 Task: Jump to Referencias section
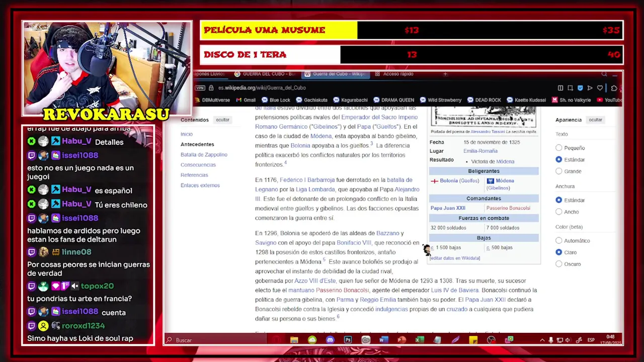pyautogui.click(x=194, y=175)
